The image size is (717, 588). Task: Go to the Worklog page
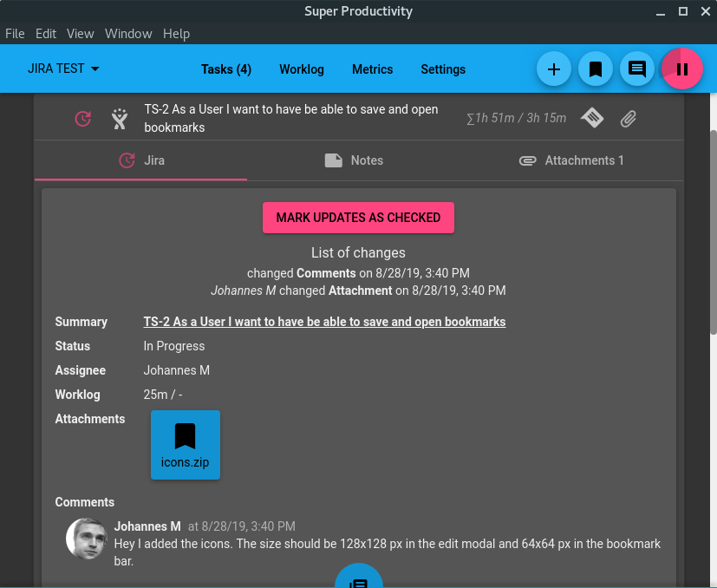pyautogui.click(x=301, y=69)
